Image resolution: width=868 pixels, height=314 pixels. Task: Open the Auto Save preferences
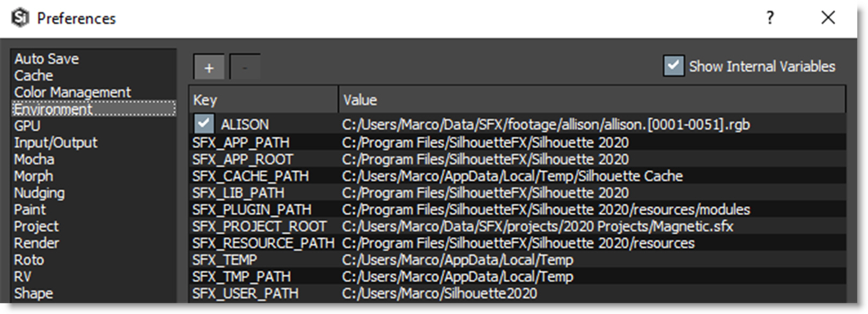[x=47, y=59]
